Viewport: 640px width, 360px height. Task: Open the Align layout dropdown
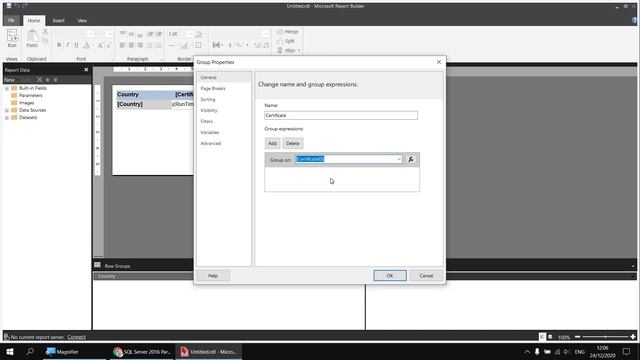tap(289, 50)
